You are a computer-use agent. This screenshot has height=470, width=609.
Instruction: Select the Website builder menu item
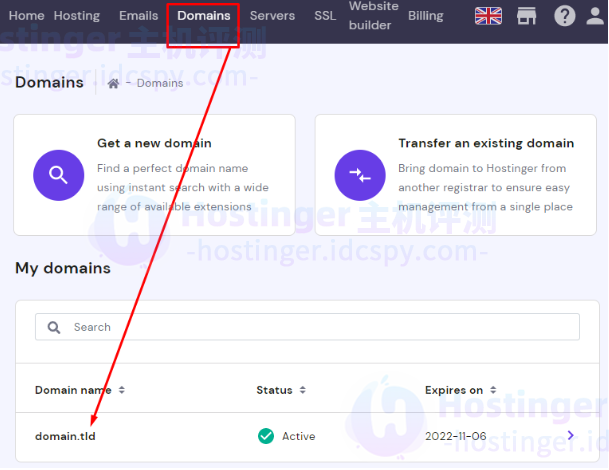coord(373,16)
